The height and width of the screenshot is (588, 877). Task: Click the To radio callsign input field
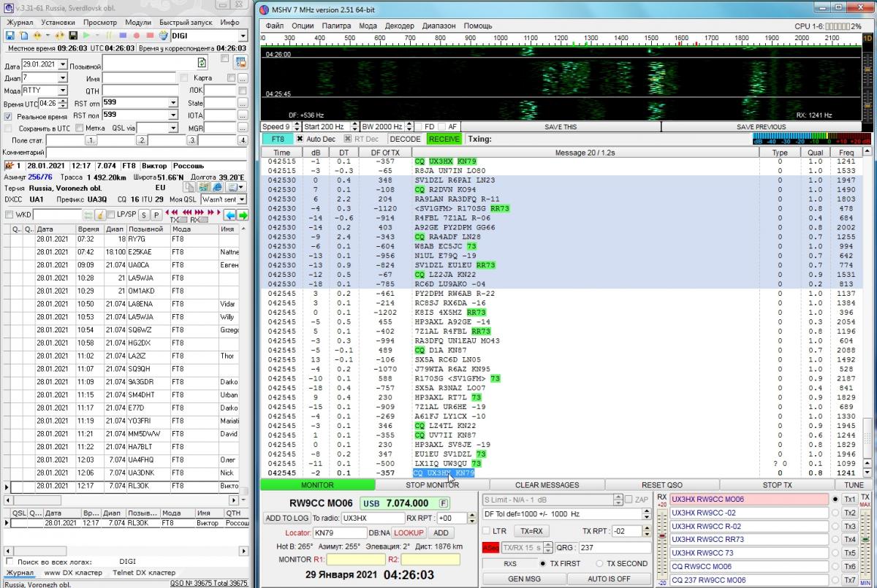372,518
